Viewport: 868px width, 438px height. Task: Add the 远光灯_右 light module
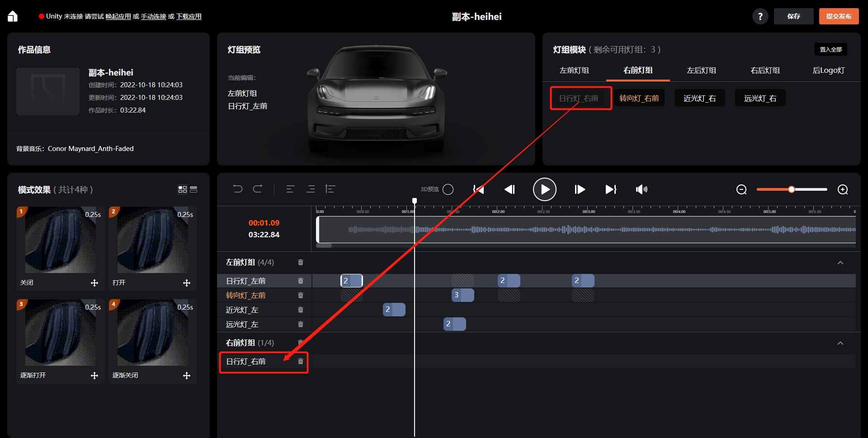(x=760, y=98)
